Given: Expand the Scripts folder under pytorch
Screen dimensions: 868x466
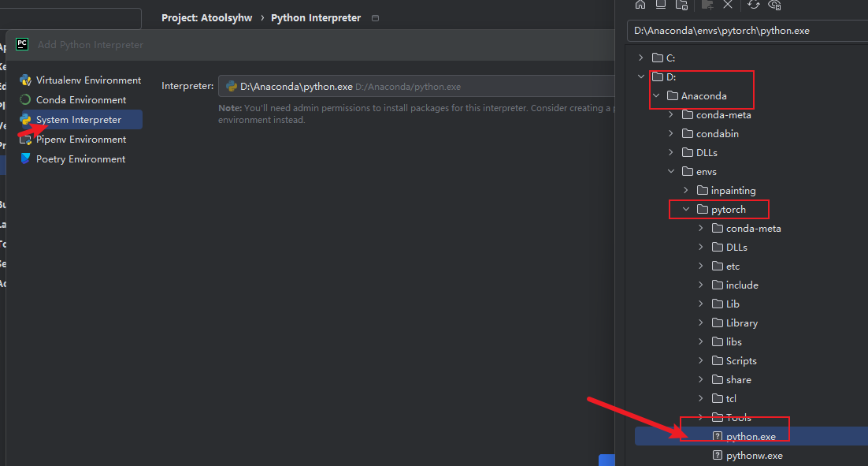Looking at the screenshot, I should [x=699, y=360].
